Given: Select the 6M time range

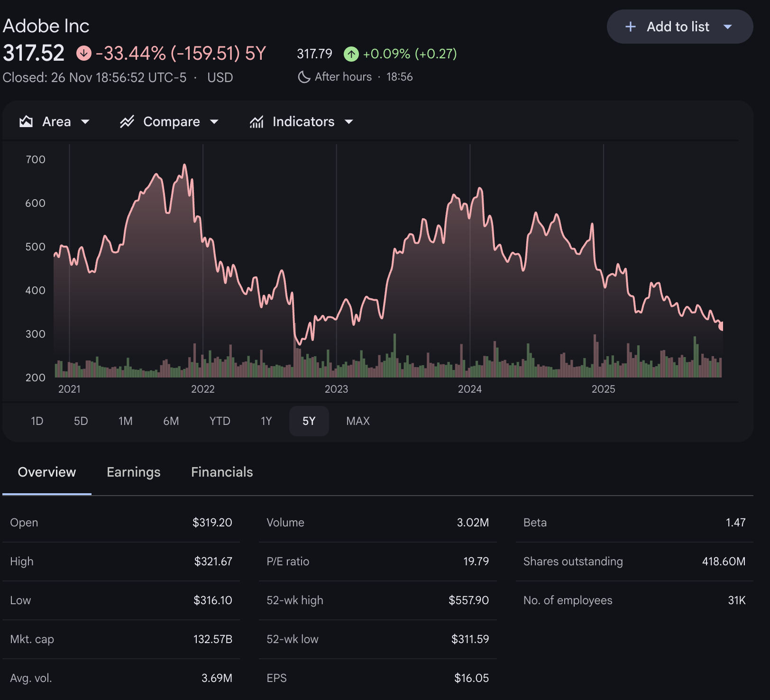Looking at the screenshot, I should (x=171, y=421).
